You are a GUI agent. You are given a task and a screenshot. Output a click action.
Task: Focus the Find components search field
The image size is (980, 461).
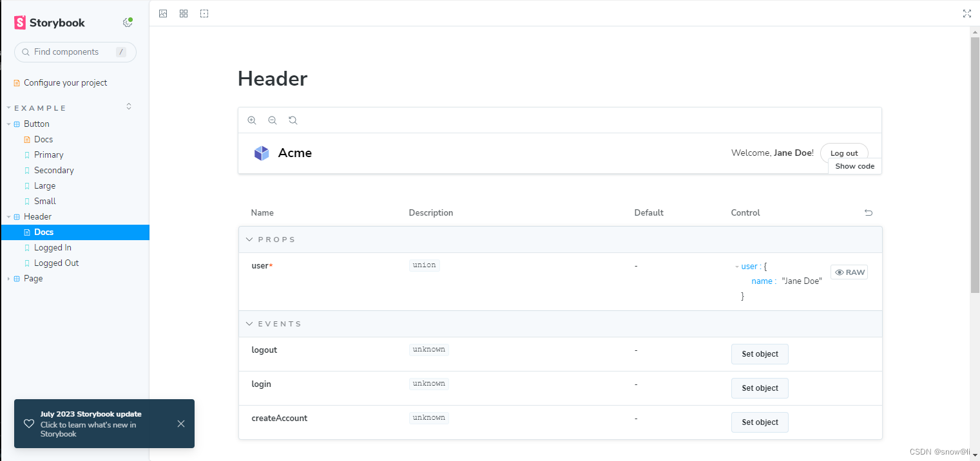[x=71, y=52]
